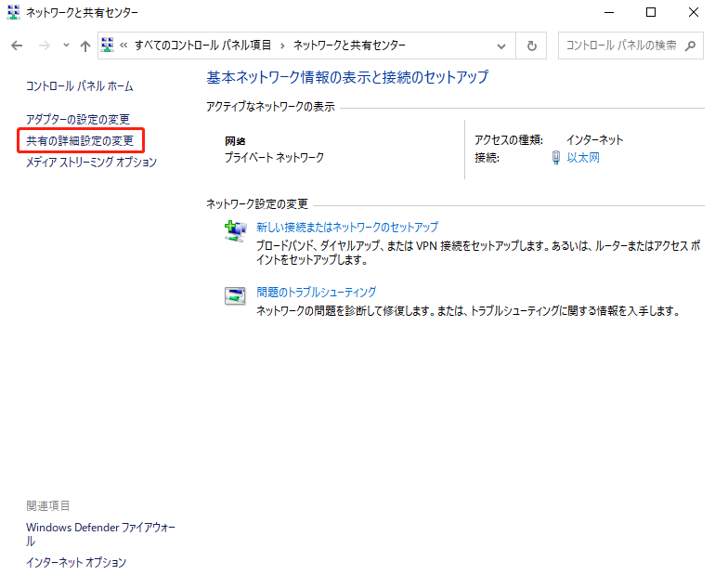The image size is (715, 588).
Task: Open Windows Defender ファイアウォール link
Action: pyautogui.click(x=100, y=534)
